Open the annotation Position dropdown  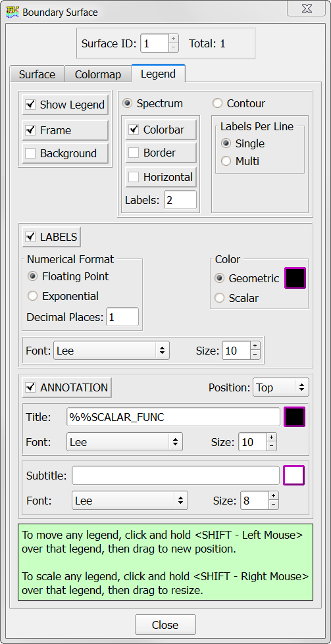click(x=281, y=387)
